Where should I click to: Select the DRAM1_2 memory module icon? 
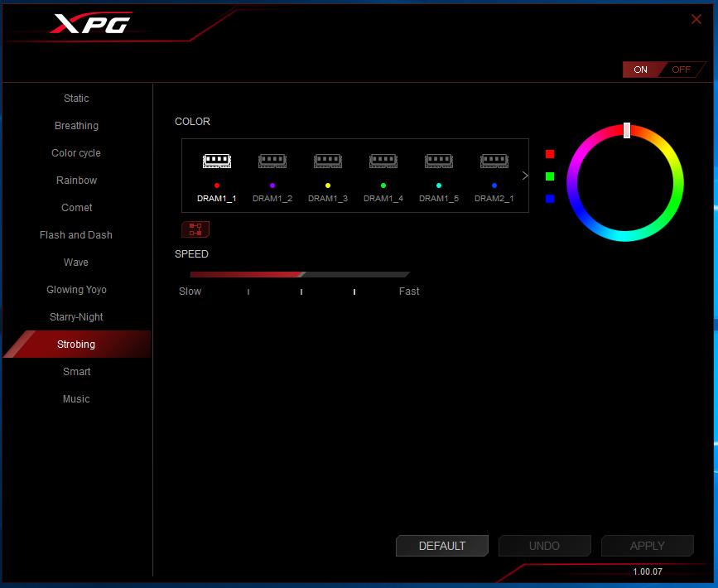[272, 161]
